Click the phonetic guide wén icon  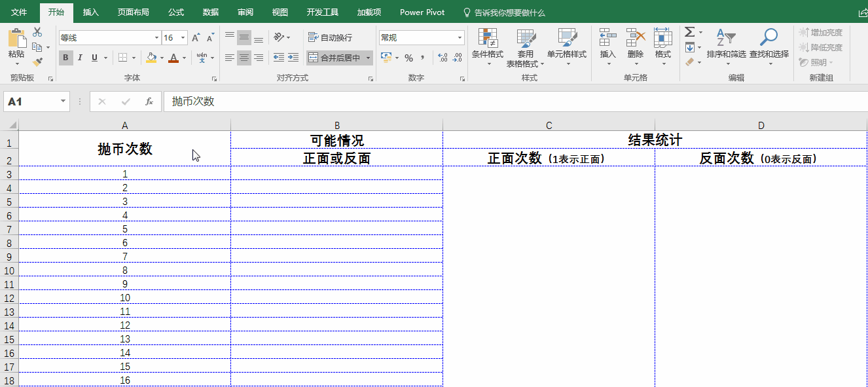(x=202, y=58)
